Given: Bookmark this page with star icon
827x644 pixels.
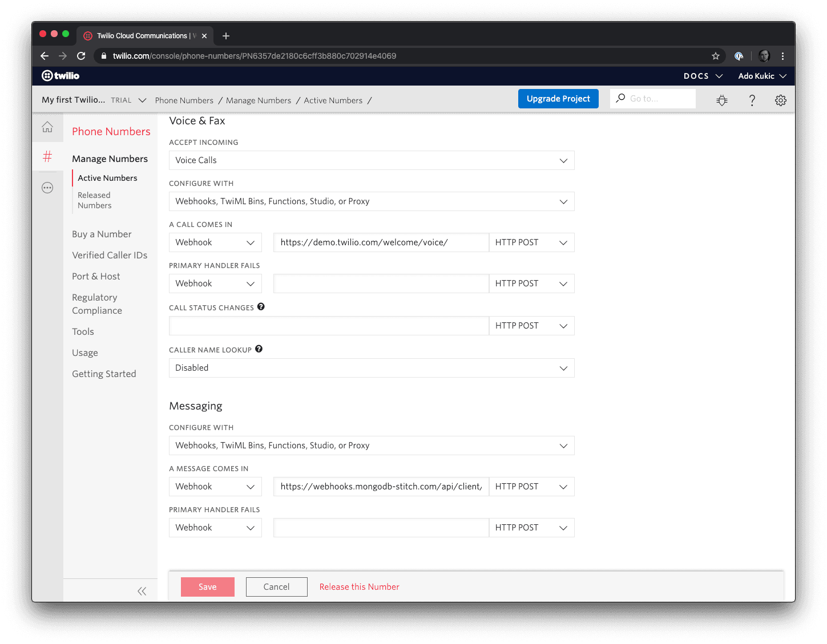Looking at the screenshot, I should click(715, 56).
